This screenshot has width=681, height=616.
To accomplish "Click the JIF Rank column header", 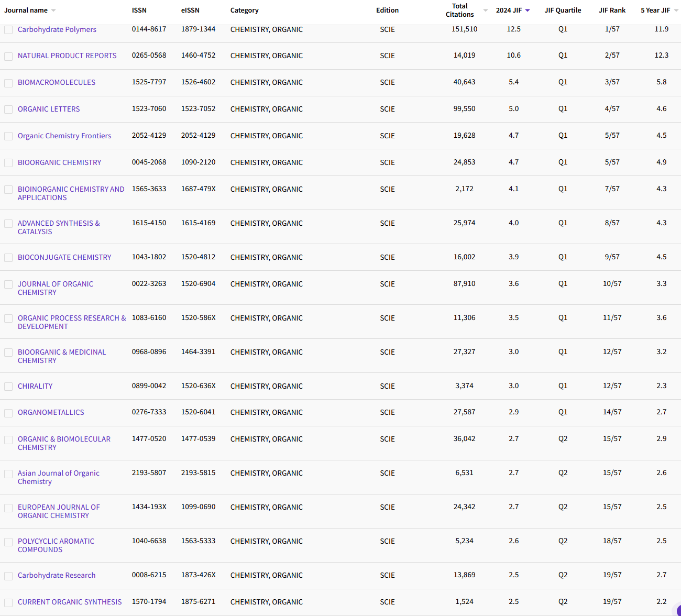I will (x=612, y=10).
